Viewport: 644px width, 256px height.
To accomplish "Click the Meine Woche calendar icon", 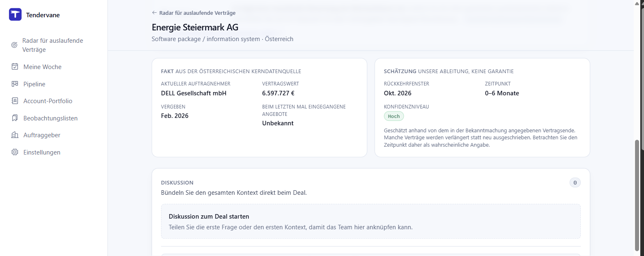I will [15, 67].
